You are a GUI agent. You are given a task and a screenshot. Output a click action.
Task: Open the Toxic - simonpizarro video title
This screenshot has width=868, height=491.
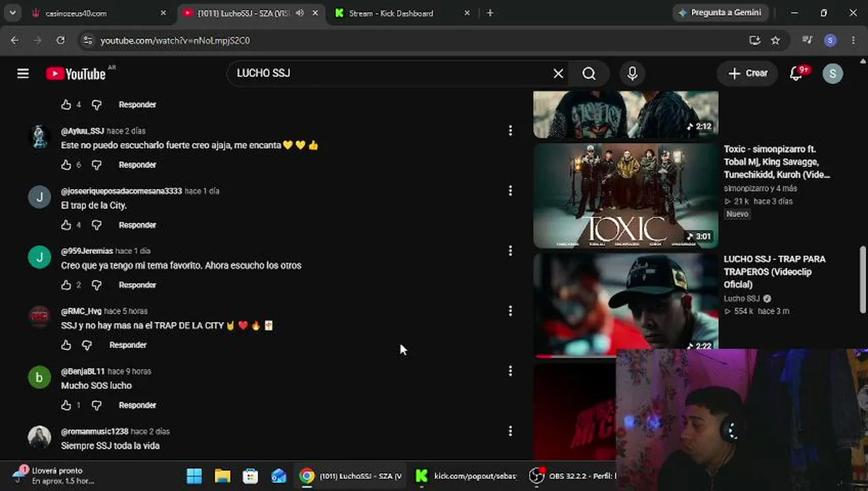point(777,162)
